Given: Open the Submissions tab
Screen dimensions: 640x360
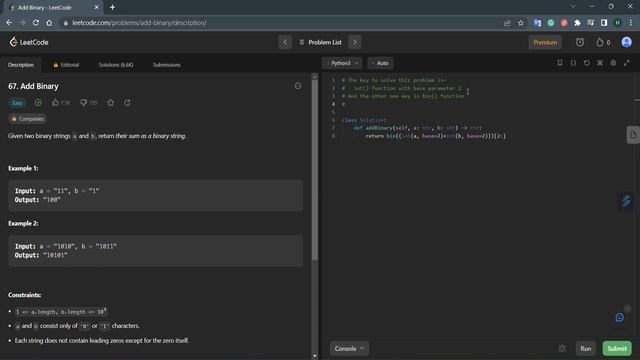Looking at the screenshot, I should pyautogui.click(x=167, y=65).
